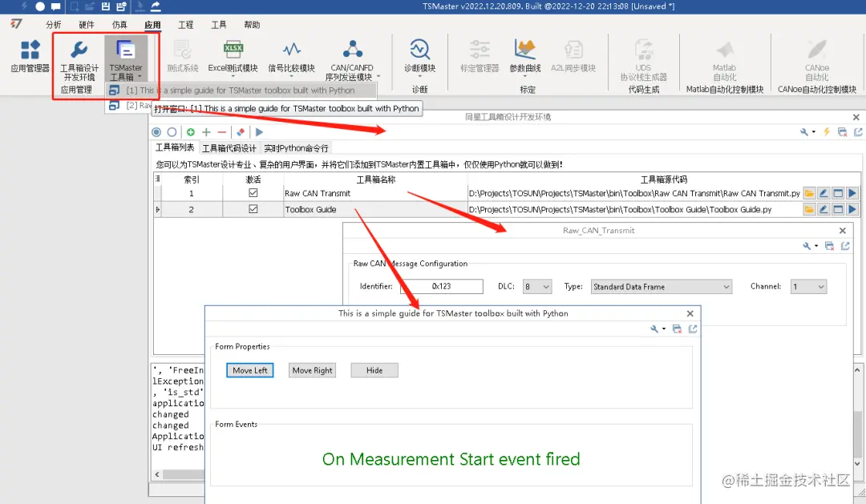
Task: Open folder for Toolbox Guide.py
Action: (809, 209)
